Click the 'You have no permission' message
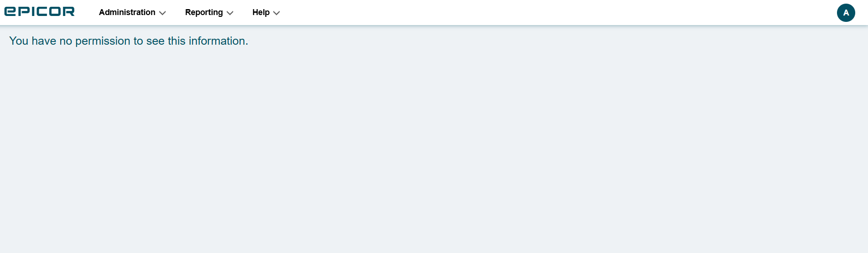The width and height of the screenshot is (868, 253). click(129, 41)
